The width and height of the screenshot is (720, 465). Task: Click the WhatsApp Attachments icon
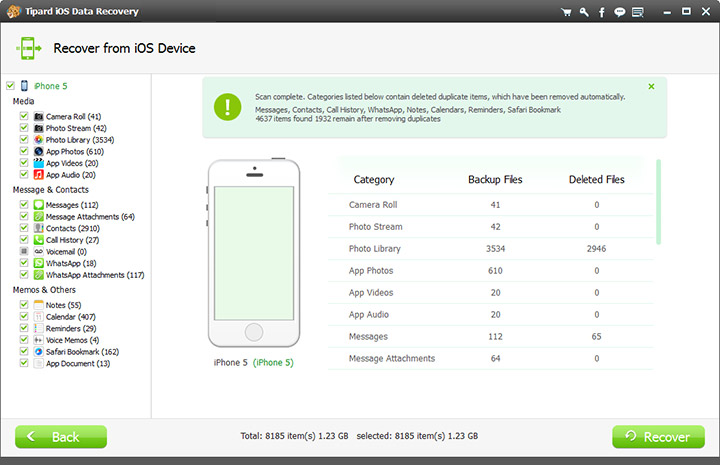coord(39,275)
